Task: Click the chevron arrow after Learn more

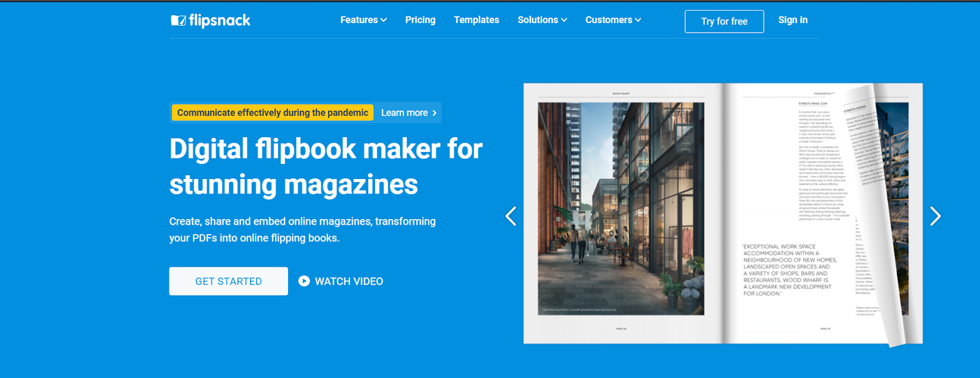Action: coord(434,113)
